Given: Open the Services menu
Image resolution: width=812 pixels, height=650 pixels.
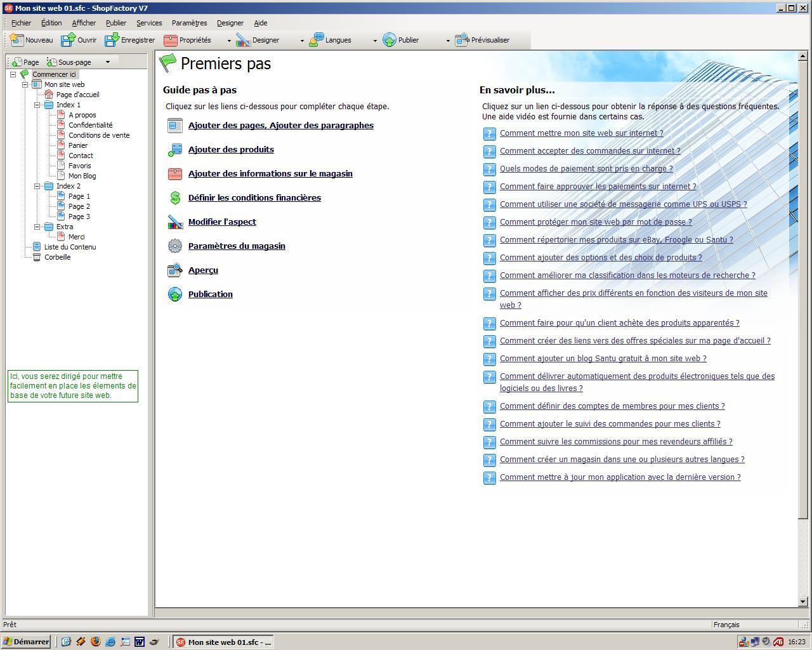Looking at the screenshot, I should (149, 23).
